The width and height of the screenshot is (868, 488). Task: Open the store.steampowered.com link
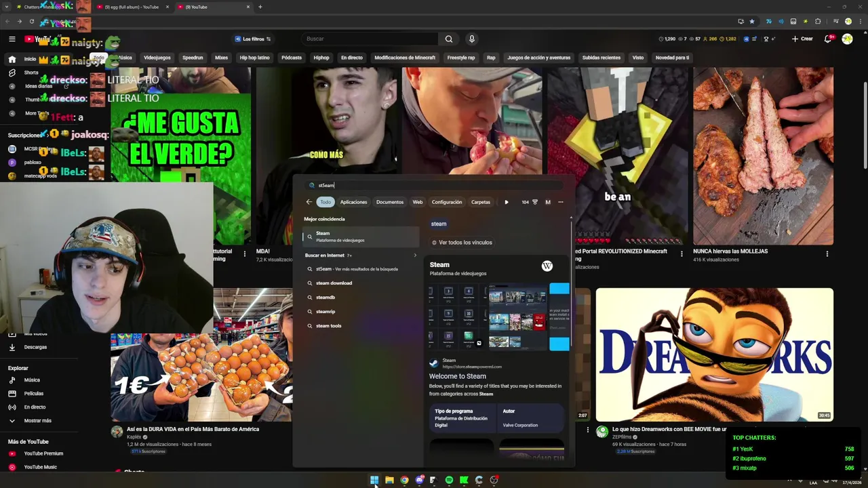(x=472, y=367)
